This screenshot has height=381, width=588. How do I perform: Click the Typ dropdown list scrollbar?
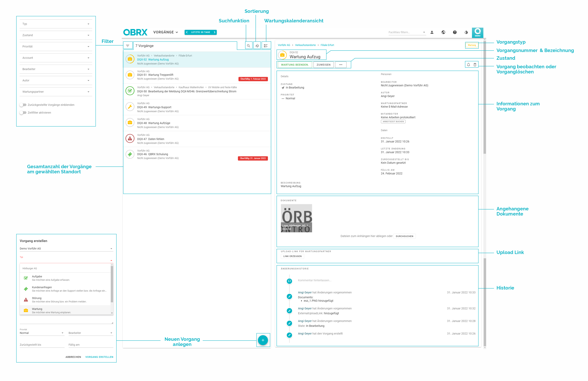[x=112, y=284]
